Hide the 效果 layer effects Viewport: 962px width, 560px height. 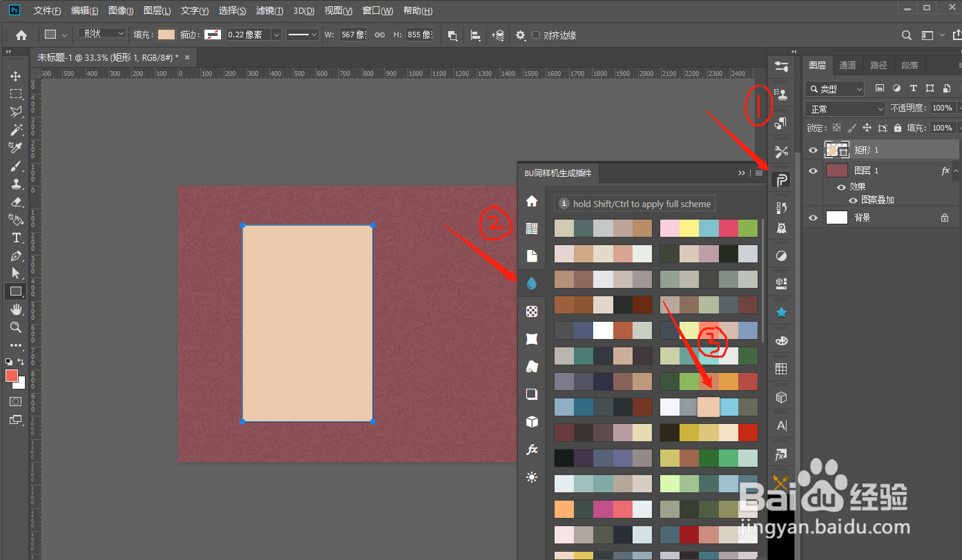841,187
